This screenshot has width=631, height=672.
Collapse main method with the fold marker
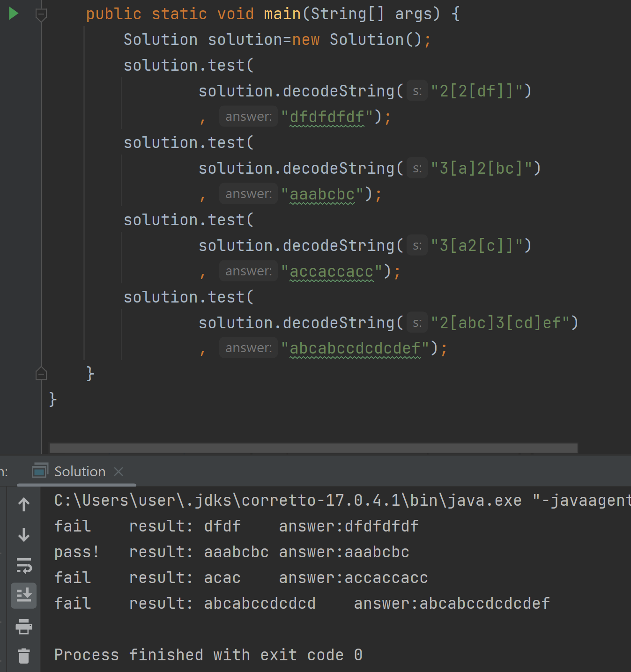[x=41, y=15]
